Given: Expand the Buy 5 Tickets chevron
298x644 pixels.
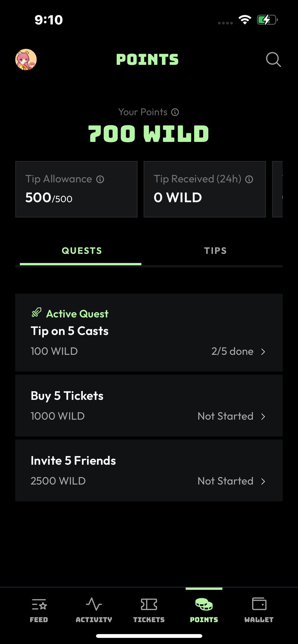Looking at the screenshot, I should tap(263, 417).
